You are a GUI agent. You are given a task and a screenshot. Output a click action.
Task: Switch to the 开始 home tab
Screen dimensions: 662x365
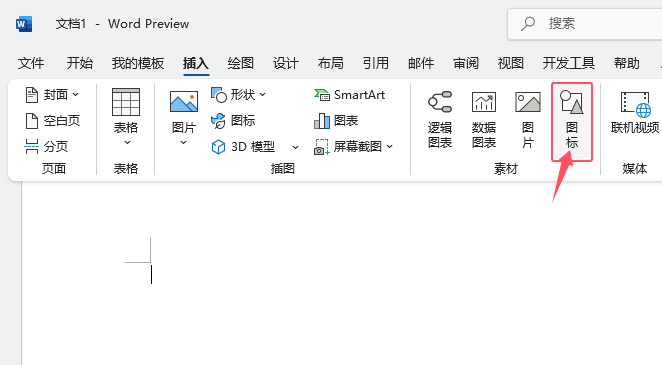(80, 63)
